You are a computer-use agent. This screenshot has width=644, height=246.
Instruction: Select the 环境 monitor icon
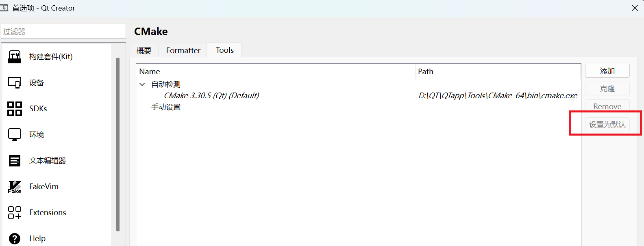15,135
